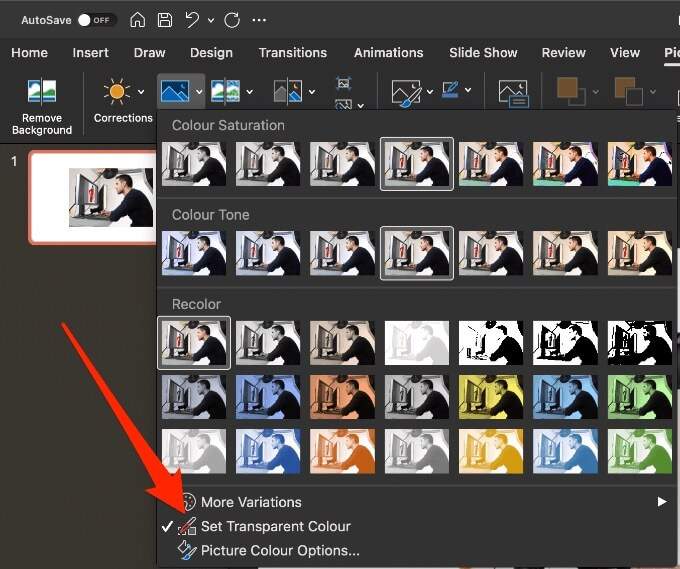Click the Picture Colour Options paint bucket icon

point(187,550)
